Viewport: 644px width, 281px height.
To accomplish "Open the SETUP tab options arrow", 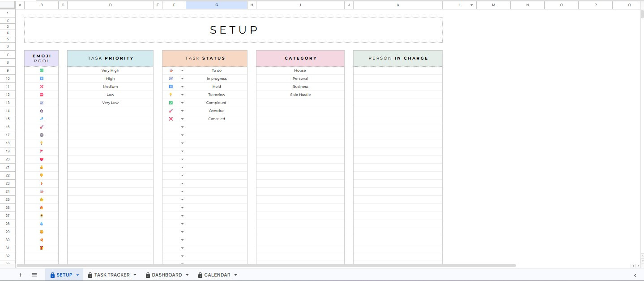I will click(77, 275).
